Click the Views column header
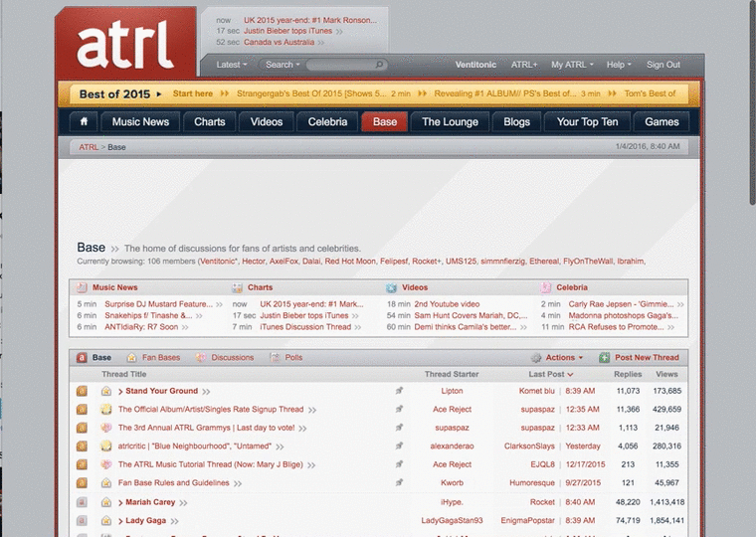756x537 pixels. (x=666, y=374)
